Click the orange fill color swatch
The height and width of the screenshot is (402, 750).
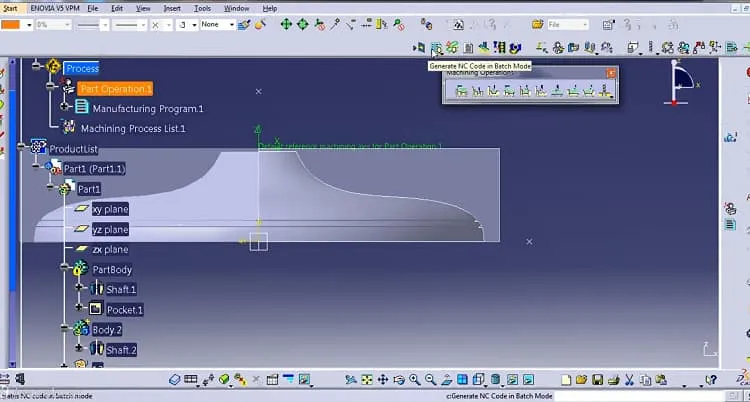tap(11, 24)
